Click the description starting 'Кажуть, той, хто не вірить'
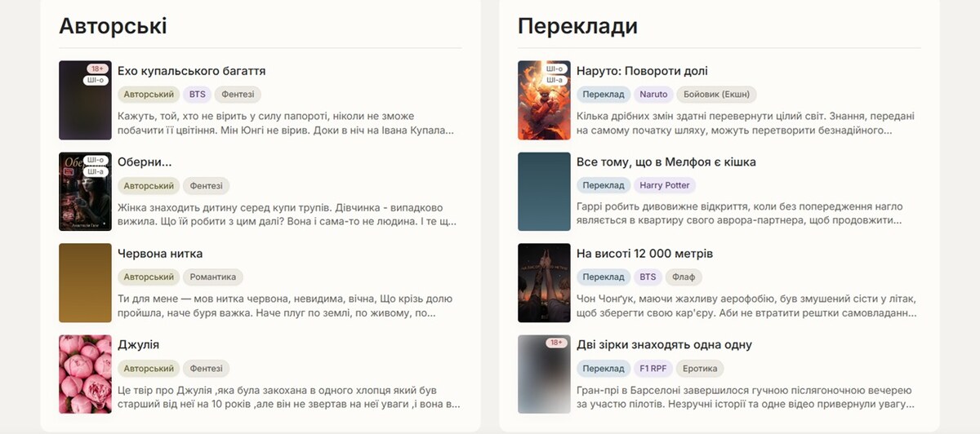The width and height of the screenshot is (980, 434). point(286,123)
